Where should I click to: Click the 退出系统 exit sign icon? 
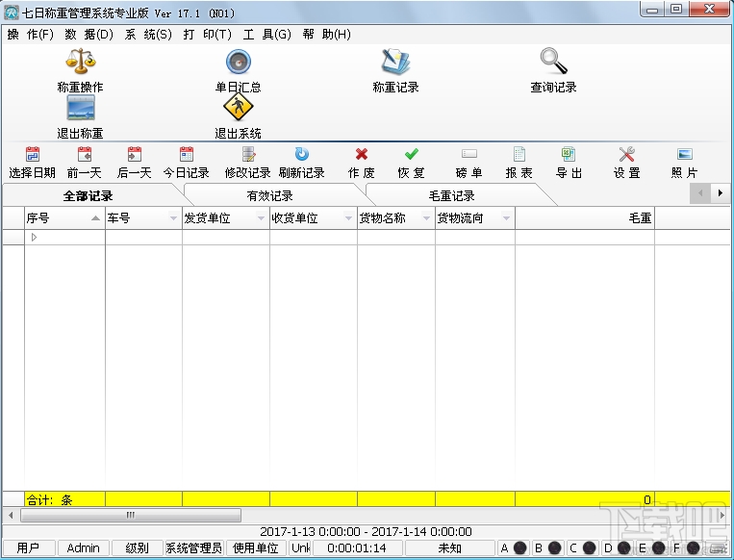click(x=239, y=107)
